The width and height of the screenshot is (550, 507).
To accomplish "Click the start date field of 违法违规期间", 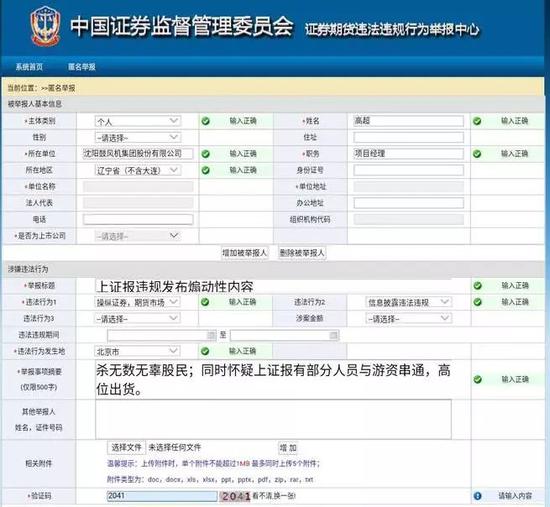I will [162, 335].
